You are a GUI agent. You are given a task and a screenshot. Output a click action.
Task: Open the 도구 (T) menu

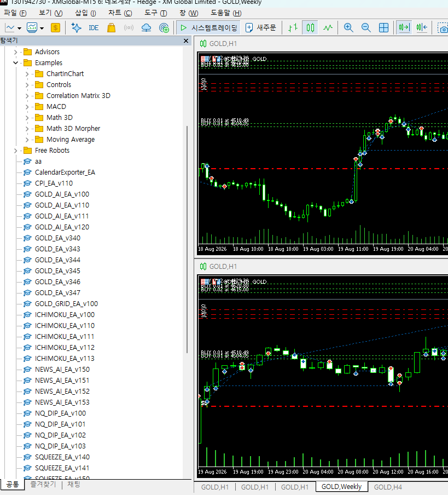(x=155, y=13)
